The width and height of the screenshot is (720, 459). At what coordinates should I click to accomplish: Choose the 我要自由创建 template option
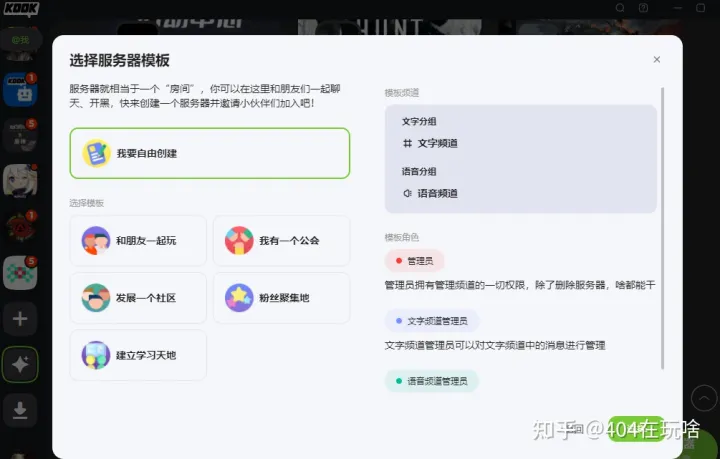pos(210,153)
